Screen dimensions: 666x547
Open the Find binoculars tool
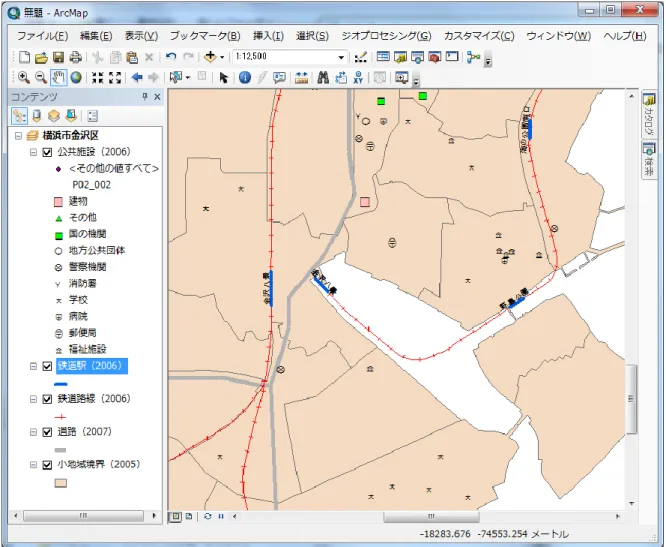[x=323, y=77]
